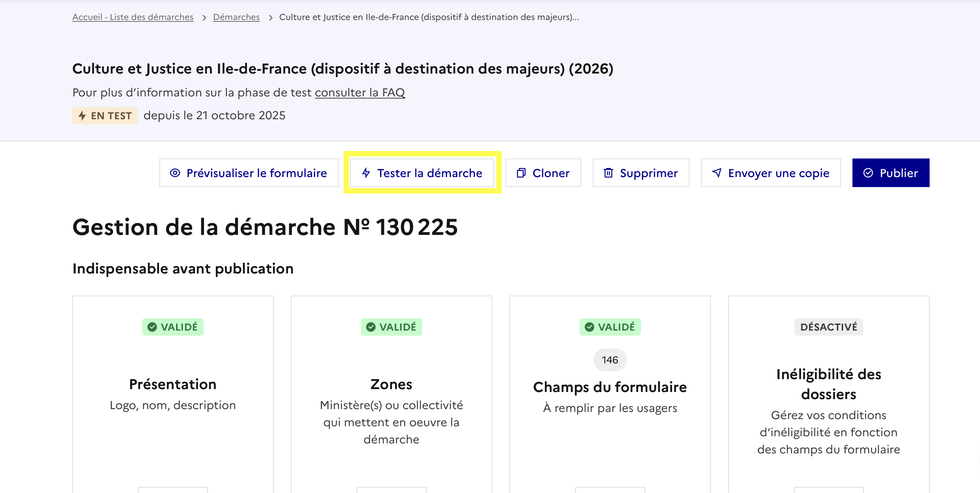This screenshot has height=493, width=980.
Task: Open the Présentation card
Action: pos(173,384)
